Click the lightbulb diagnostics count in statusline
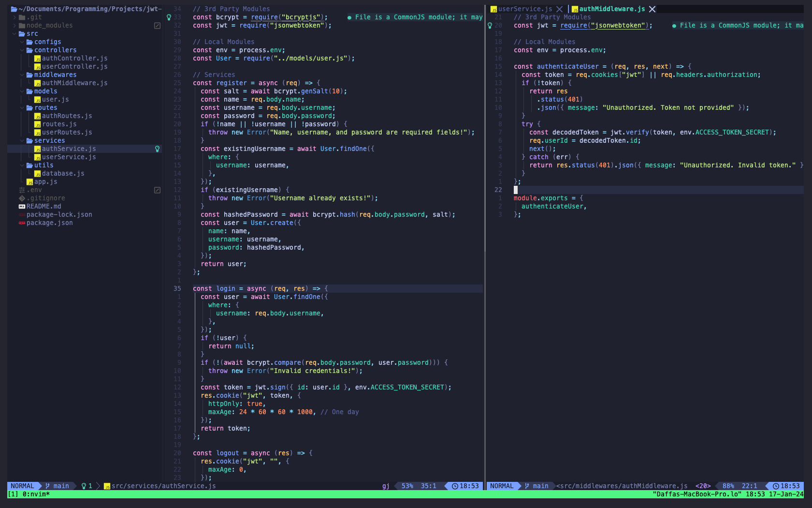 point(87,486)
